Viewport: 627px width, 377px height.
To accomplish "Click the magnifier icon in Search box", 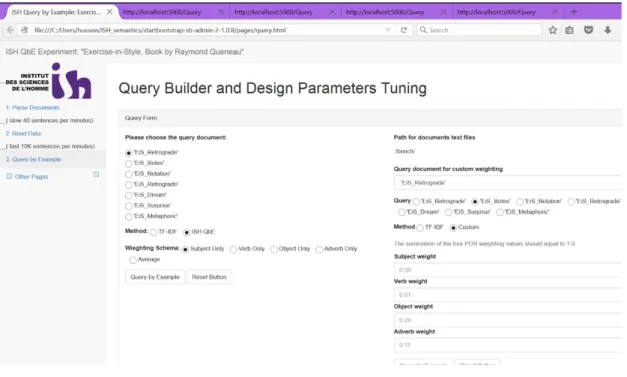I will [423, 30].
